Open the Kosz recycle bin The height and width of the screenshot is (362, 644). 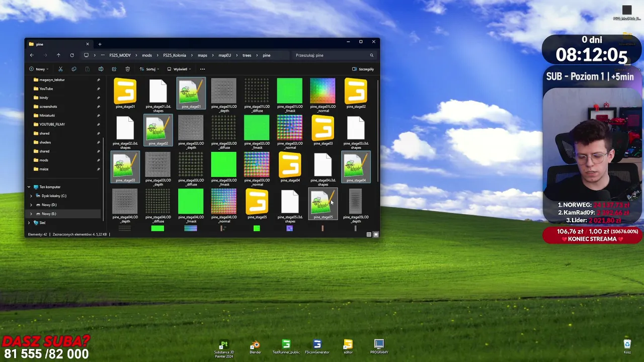pyautogui.click(x=627, y=347)
